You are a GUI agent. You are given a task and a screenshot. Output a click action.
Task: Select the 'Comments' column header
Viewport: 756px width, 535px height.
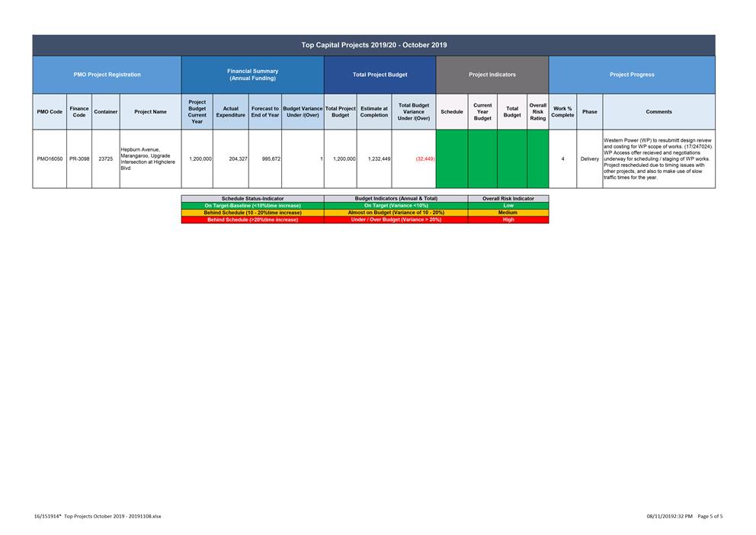pos(659,112)
